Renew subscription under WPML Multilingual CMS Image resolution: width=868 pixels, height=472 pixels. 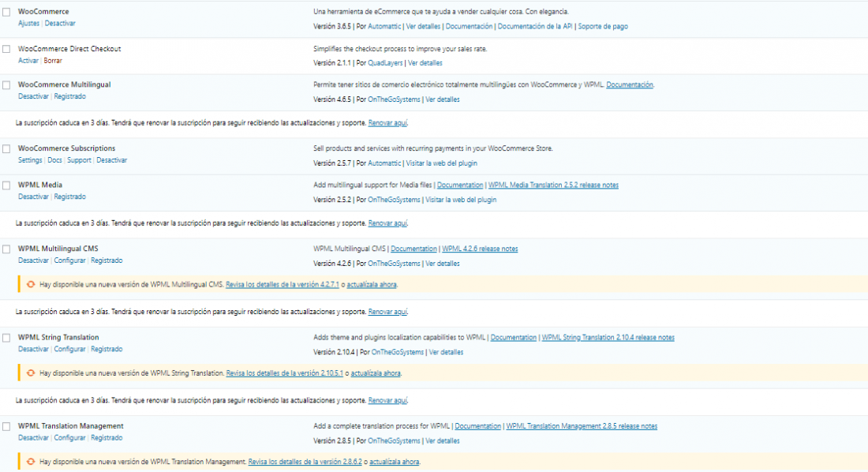tap(387, 312)
